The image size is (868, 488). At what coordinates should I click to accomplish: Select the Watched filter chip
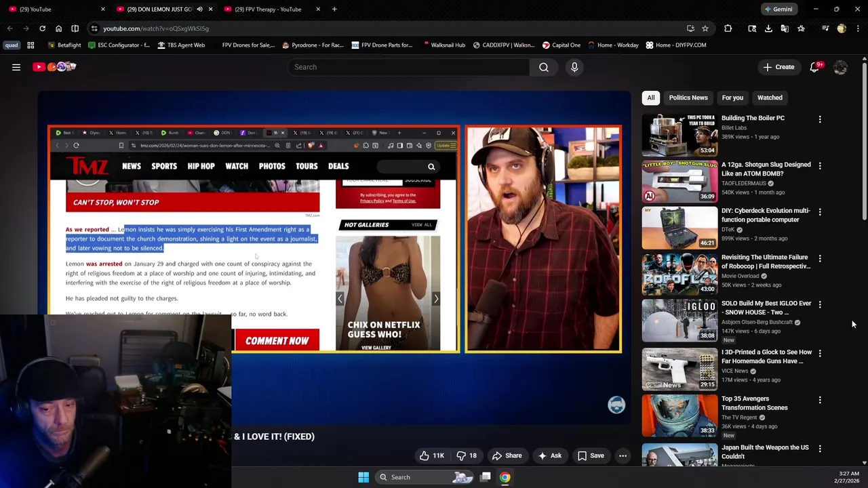pos(770,98)
